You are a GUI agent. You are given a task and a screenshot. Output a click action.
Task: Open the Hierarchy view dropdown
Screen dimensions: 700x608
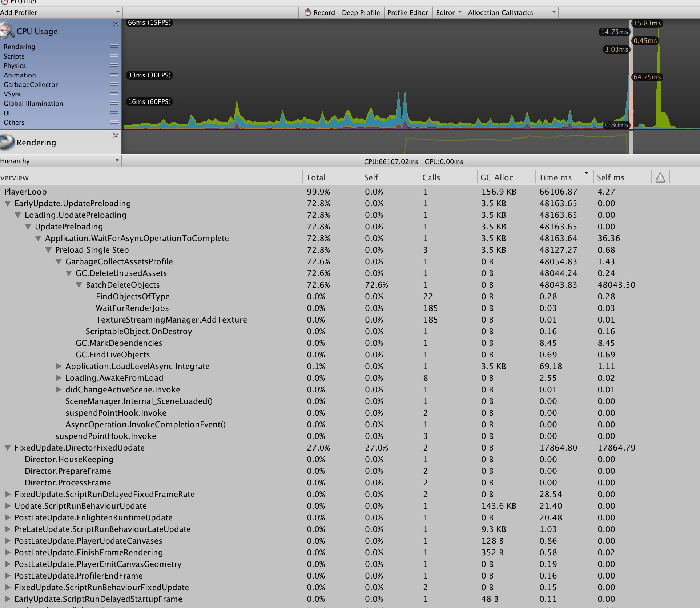[x=61, y=161]
